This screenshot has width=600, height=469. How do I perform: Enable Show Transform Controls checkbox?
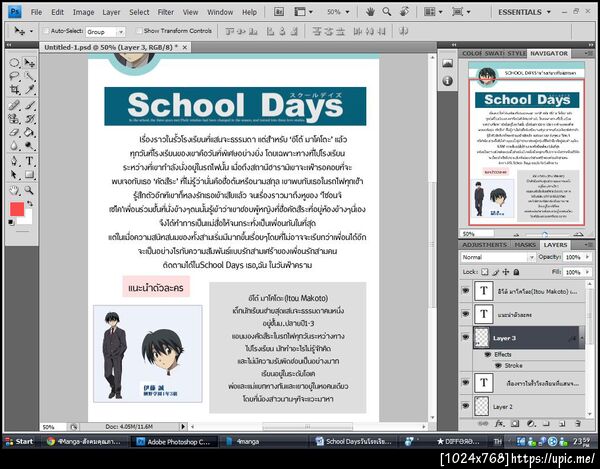pyautogui.click(x=139, y=31)
